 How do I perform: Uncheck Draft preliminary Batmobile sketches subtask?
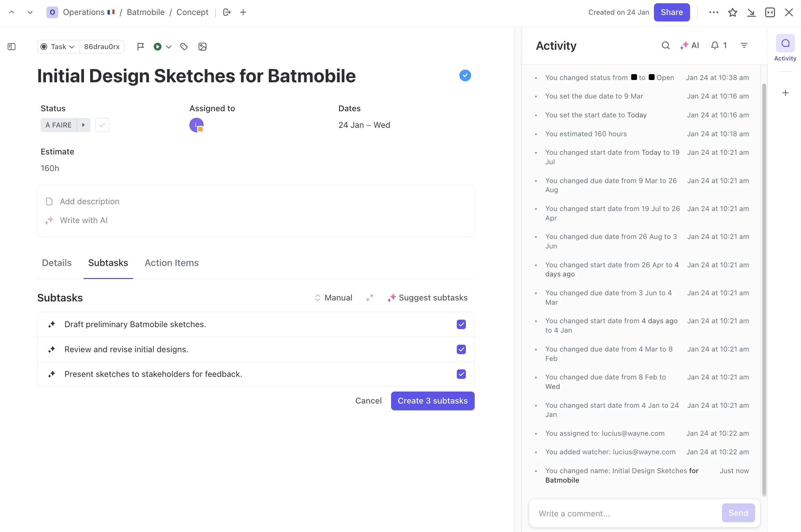pyautogui.click(x=461, y=324)
